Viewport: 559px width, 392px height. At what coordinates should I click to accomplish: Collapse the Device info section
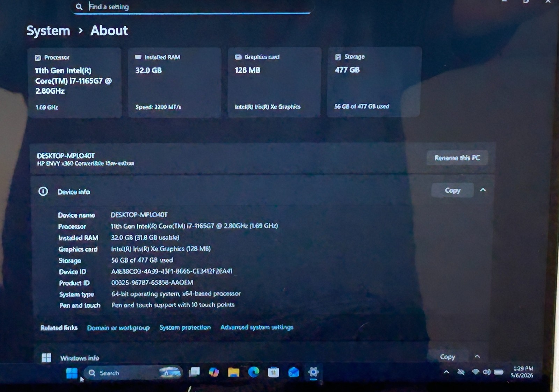[483, 190]
